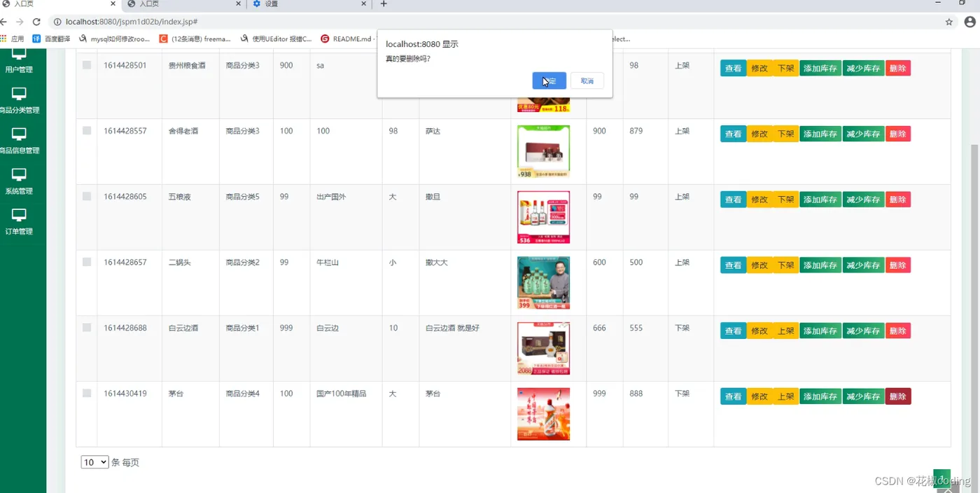Close the first 入口页 tab
Viewport: 980px width, 493px height.
coord(113,4)
